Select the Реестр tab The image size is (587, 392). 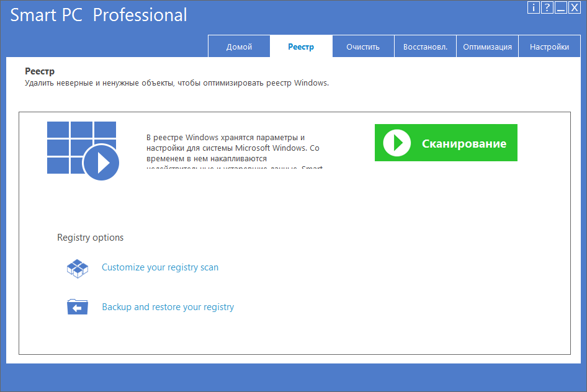tap(301, 47)
